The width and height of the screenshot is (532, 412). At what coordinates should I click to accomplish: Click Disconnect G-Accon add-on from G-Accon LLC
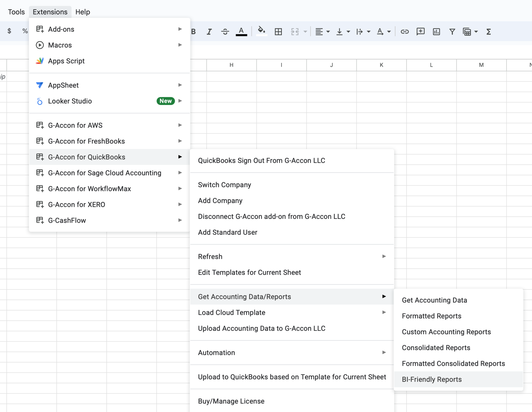[x=292, y=216]
